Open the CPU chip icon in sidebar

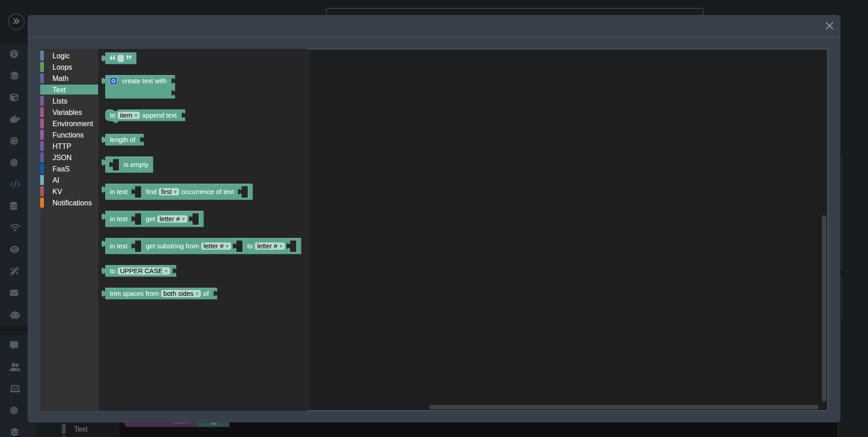(x=14, y=141)
